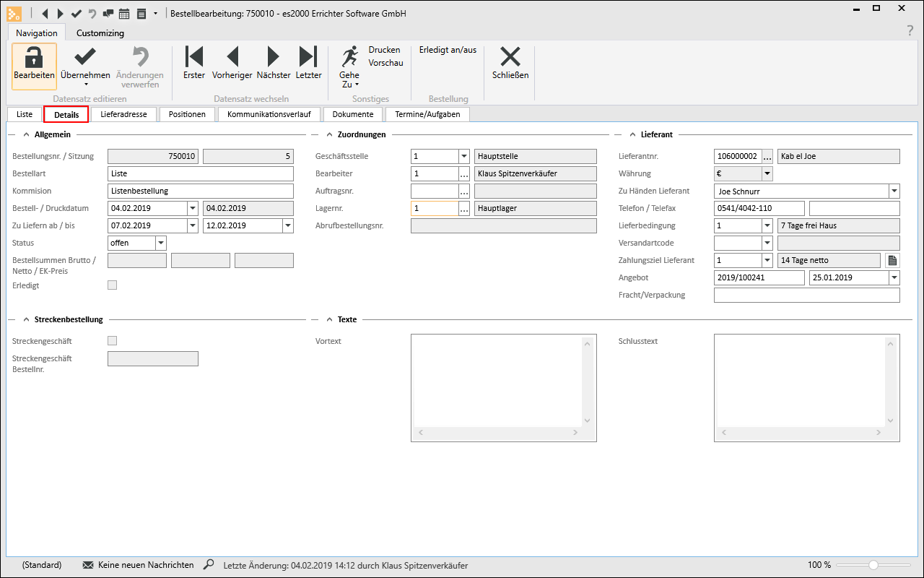This screenshot has height=578, width=924.
Task: Click the Übernehmen checkmark icon
Action: 85,57
